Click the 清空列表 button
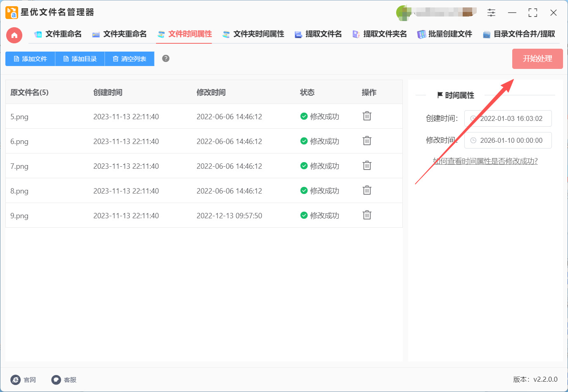Image resolution: width=568 pixels, height=392 pixels. (x=129, y=59)
